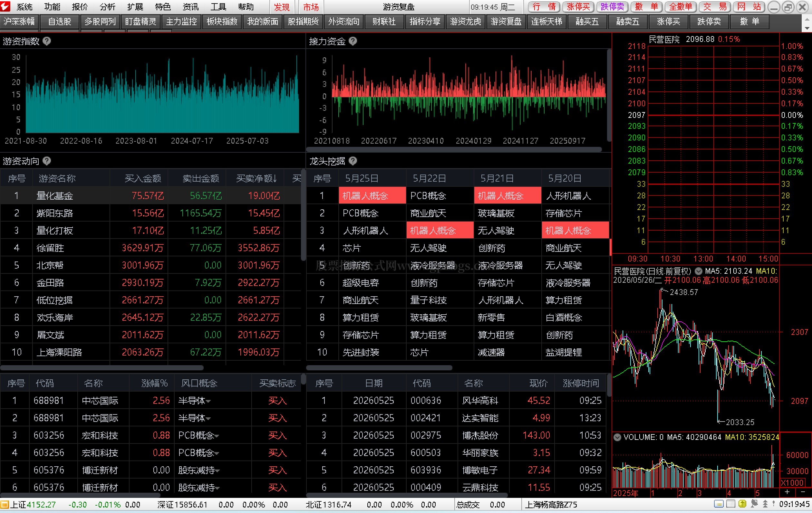Click the horizontal scrollbar under 游资动向 table

click(x=102, y=368)
